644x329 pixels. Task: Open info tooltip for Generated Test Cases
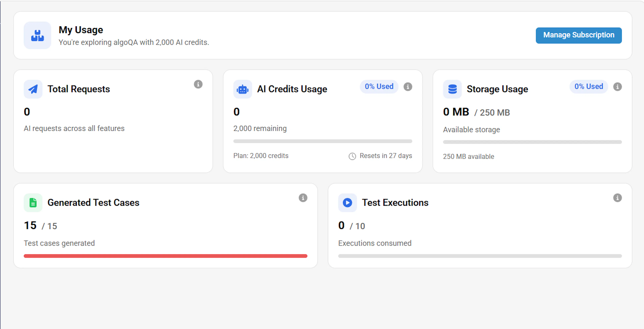point(303,198)
